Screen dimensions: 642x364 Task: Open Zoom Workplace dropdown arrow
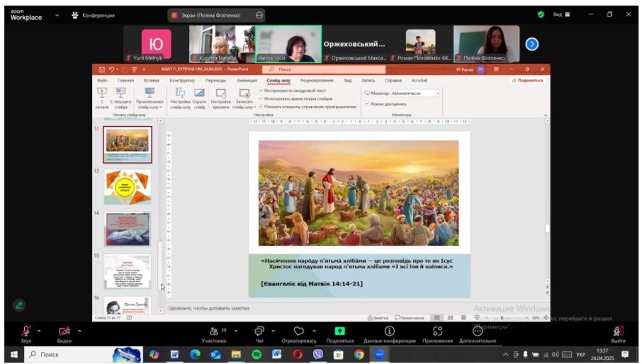57,15
